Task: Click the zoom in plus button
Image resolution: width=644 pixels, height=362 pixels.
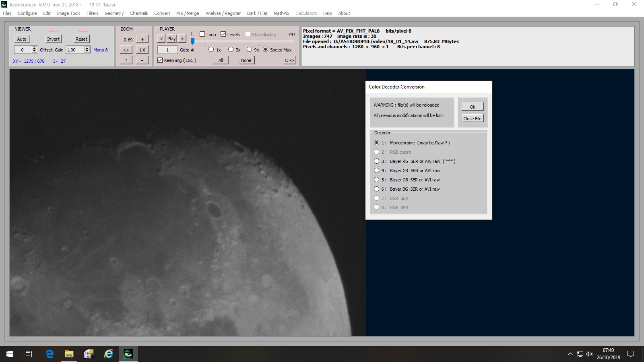Action: 142,39
